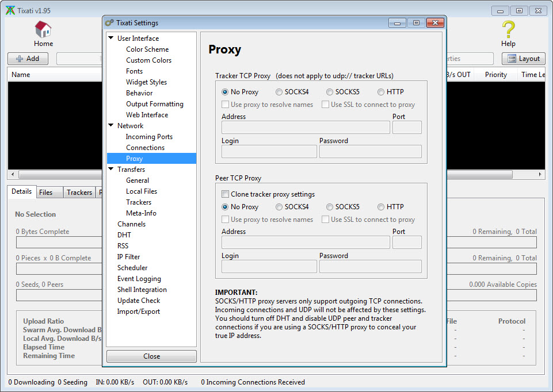Open Channels settings page
The image size is (553, 392).
tap(132, 224)
